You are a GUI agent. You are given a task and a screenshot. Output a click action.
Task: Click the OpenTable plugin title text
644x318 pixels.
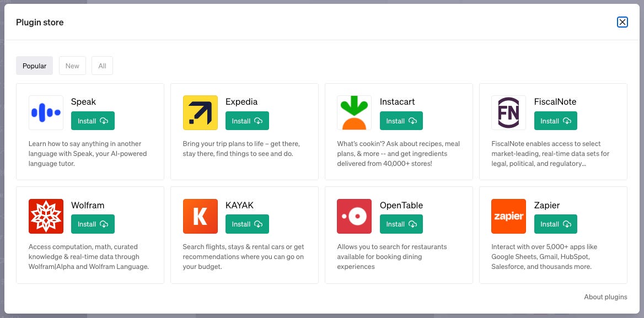[x=401, y=205]
